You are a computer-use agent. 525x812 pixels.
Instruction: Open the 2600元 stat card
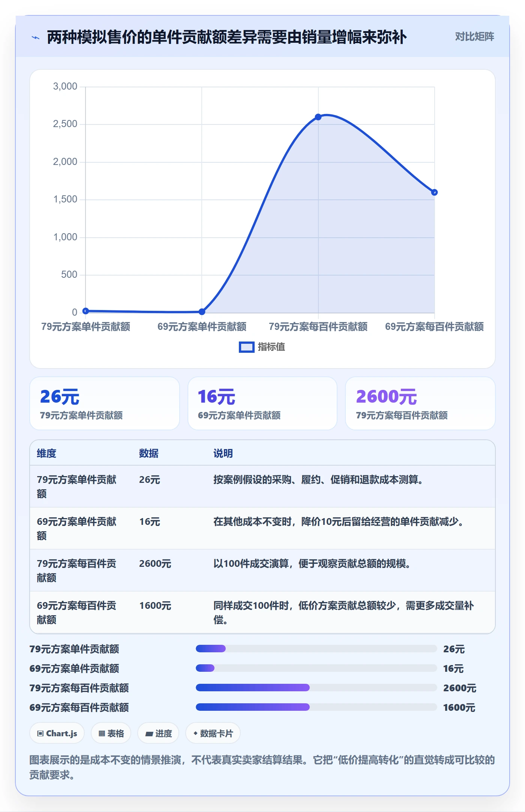click(x=420, y=403)
